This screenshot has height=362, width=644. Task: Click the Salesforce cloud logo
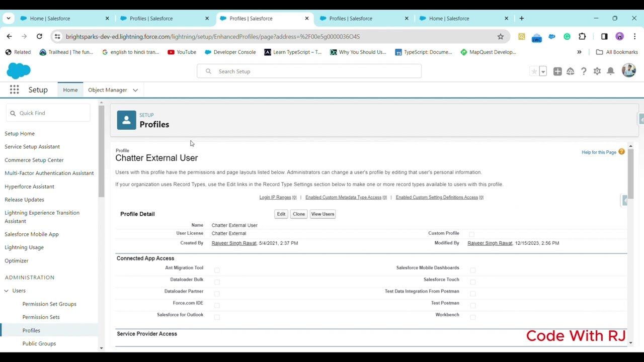[19, 71]
